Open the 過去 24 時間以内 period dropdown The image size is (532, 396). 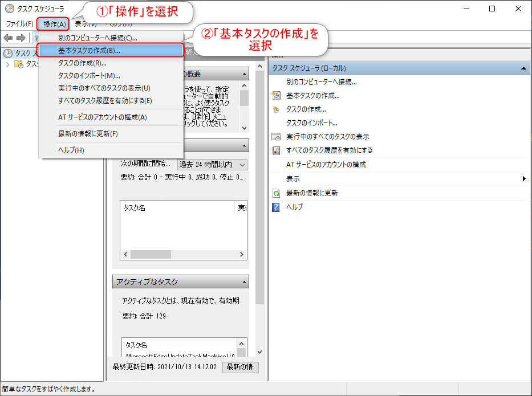pyautogui.click(x=212, y=165)
